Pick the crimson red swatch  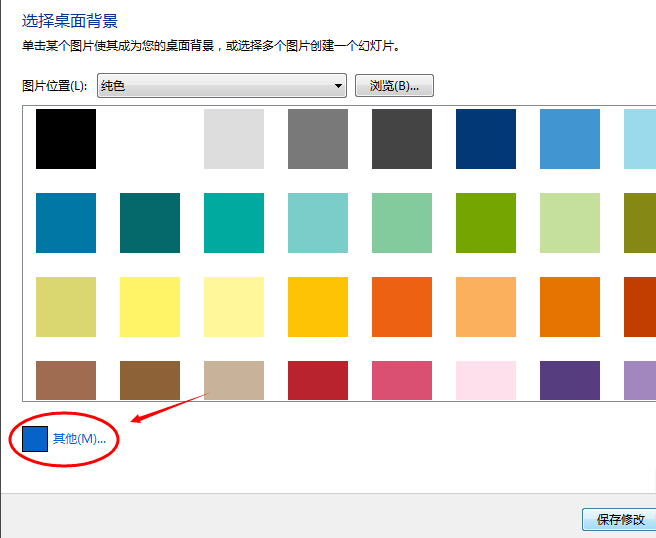(x=318, y=381)
